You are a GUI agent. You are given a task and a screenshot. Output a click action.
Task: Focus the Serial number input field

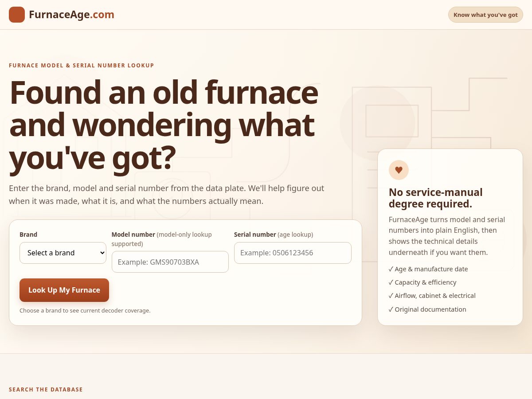tap(293, 253)
